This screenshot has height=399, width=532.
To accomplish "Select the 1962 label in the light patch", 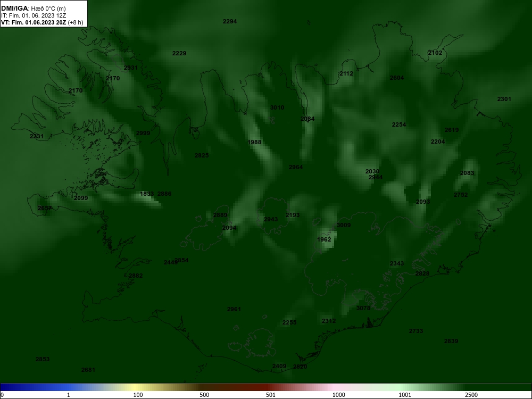I will coord(324,239).
